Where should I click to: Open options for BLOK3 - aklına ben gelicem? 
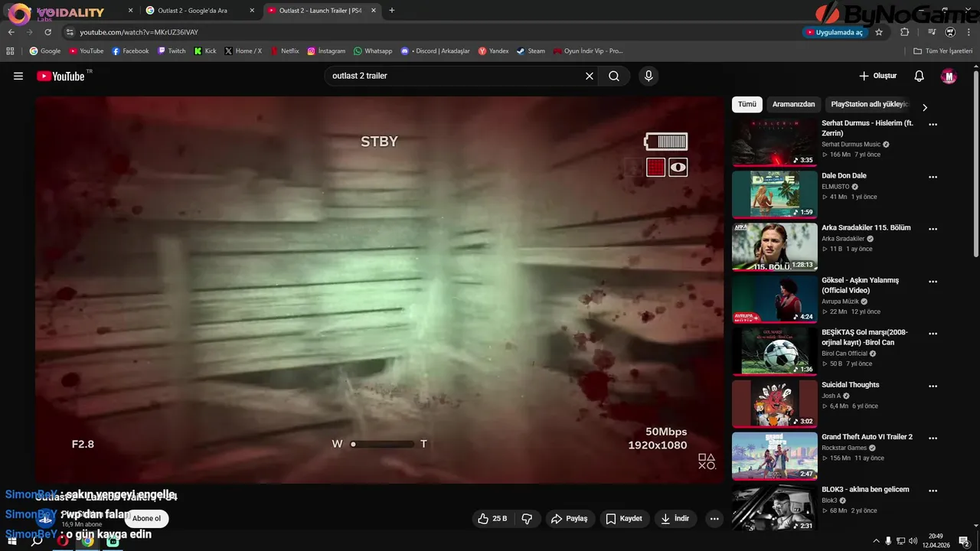pyautogui.click(x=933, y=491)
